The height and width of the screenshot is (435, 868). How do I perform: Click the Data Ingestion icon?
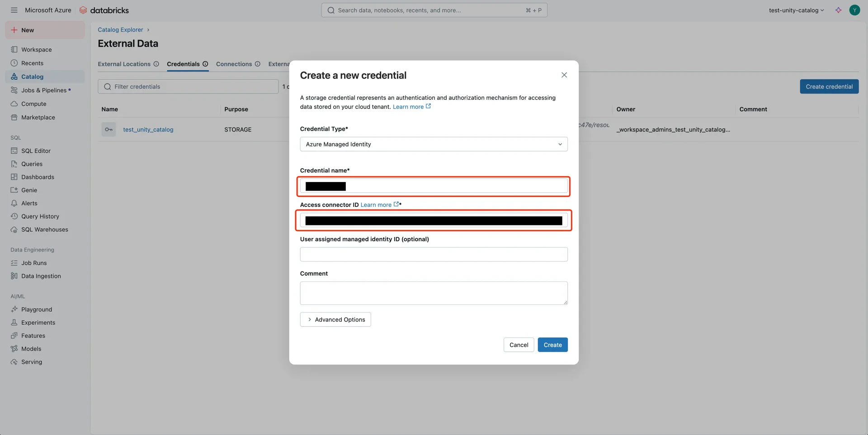coord(14,276)
